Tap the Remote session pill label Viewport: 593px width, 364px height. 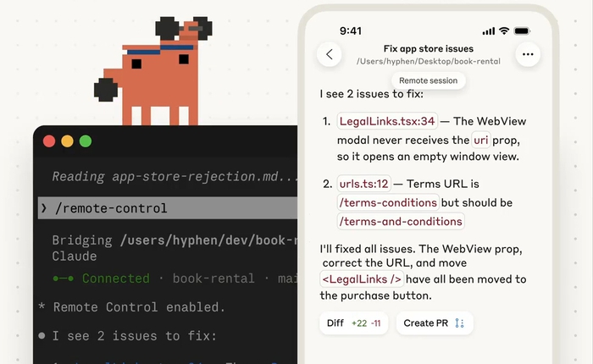(428, 80)
